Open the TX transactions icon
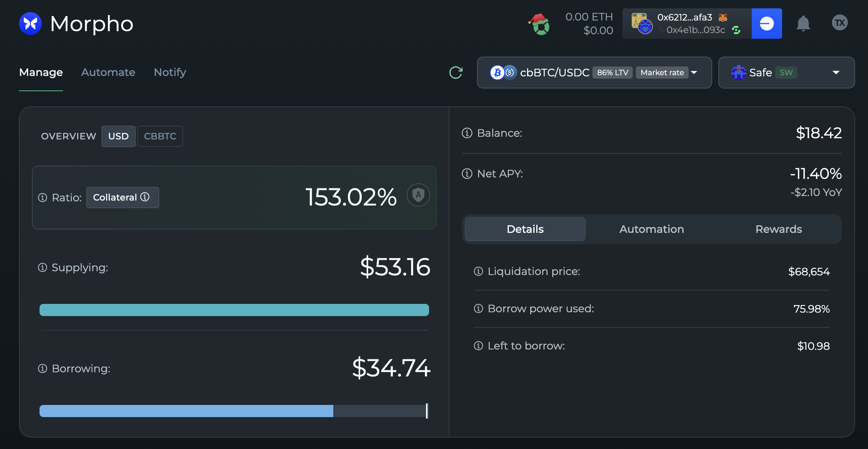The height and width of the screenshot is (449, 868). pyautogui.click(x=839, y=23)
